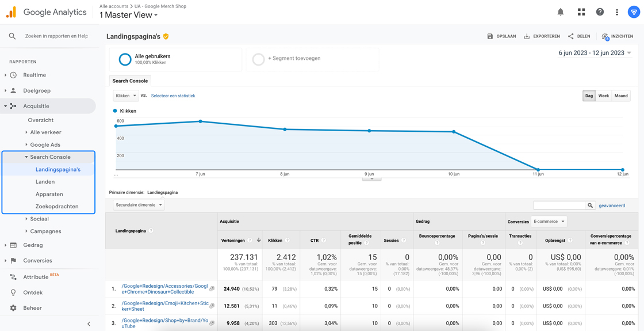644x331 pixels.
Task: Click the Opslaan save icon
Action: pyautogui.click(x=490, y=36)
